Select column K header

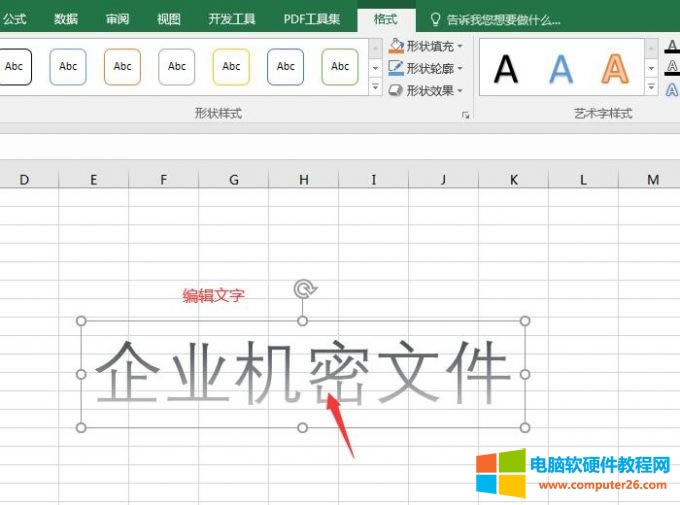513,179
